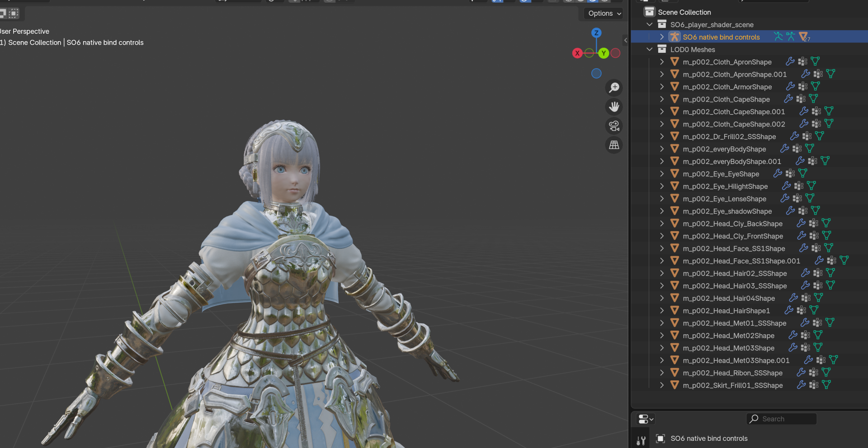
Task: Click the negative Z circle on the gizmo
Action: coord(596,73)
